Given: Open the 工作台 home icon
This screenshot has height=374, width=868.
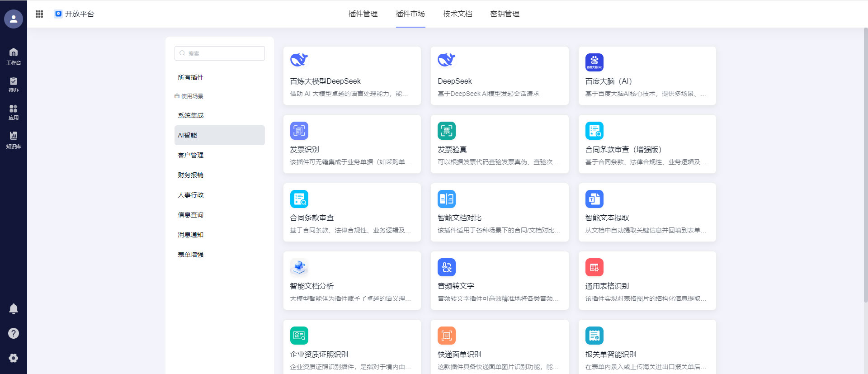Looking at the screenshot, I should pos(14,56).
